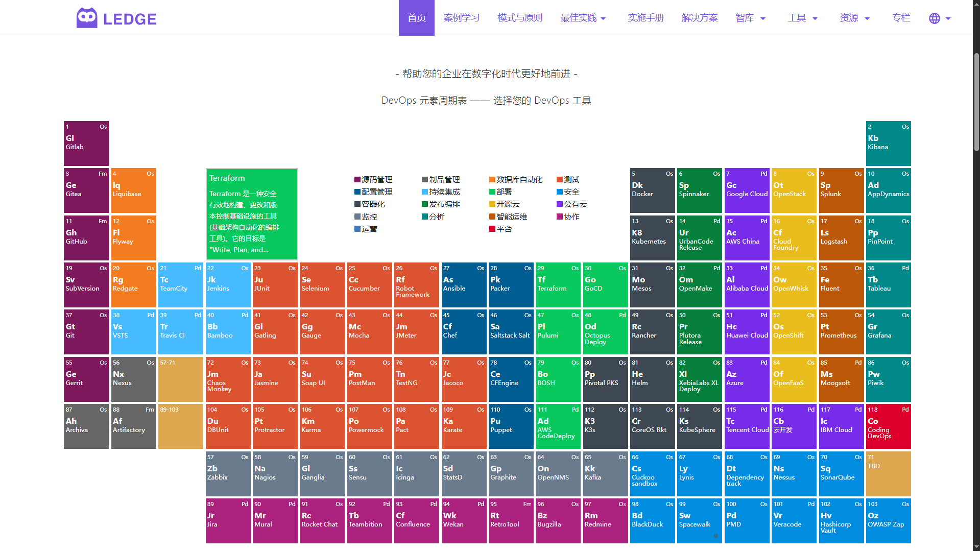
Task: Select the 部署 legend label
Action: click(504, 192)
